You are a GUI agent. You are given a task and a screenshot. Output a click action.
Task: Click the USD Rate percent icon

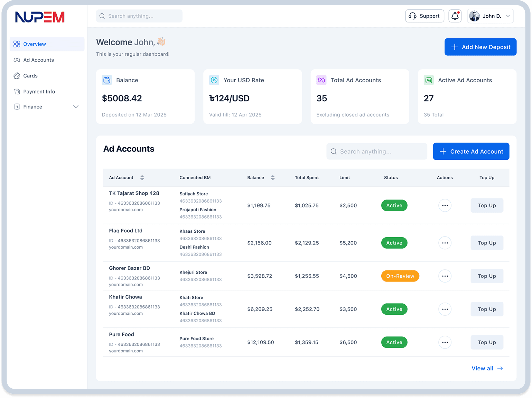(214, 80)
